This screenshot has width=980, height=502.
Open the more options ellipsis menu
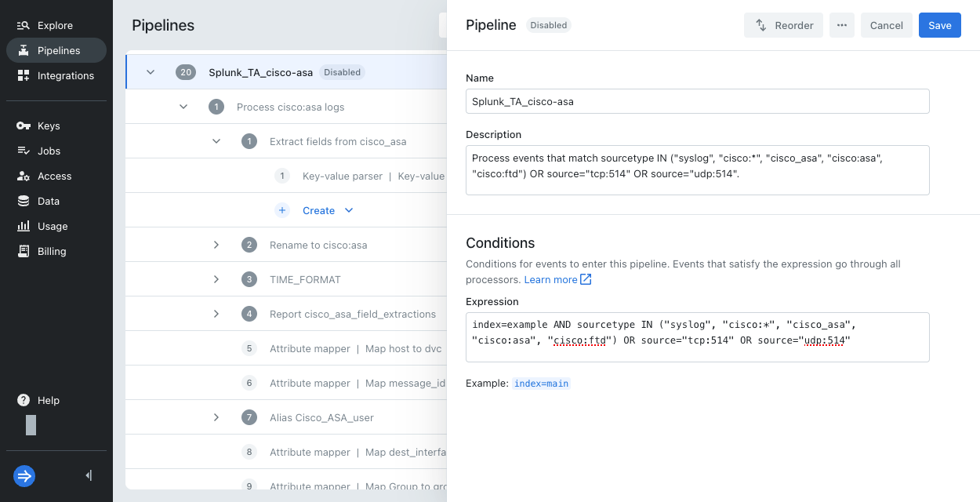pyautogui.click(x=842, y=25)
